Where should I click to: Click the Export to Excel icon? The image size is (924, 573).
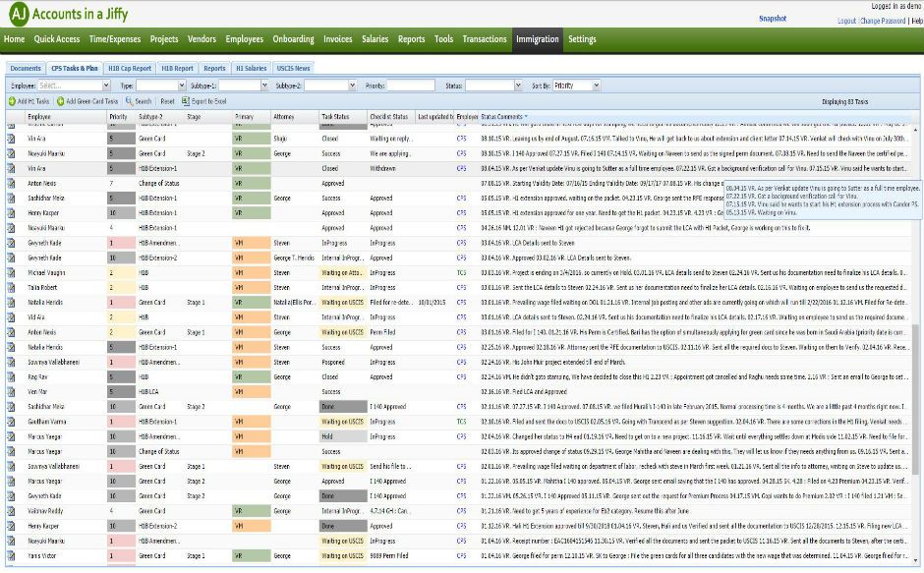coord(186,101)
